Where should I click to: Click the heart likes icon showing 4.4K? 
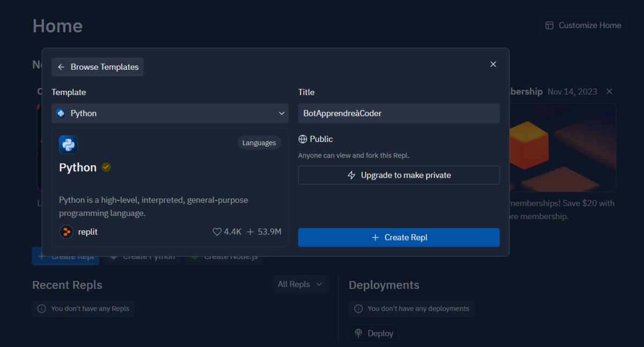[x=217, y=232]
